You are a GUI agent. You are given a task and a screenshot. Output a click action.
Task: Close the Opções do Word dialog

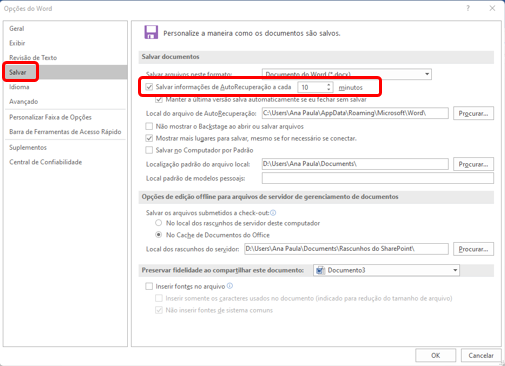point(492,8)
